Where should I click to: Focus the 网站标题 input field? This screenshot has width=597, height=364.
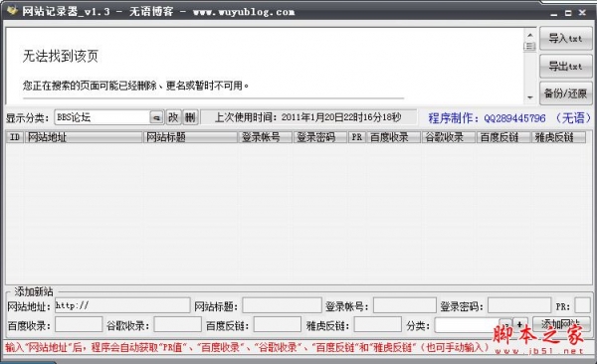click(x=283, y=305)
